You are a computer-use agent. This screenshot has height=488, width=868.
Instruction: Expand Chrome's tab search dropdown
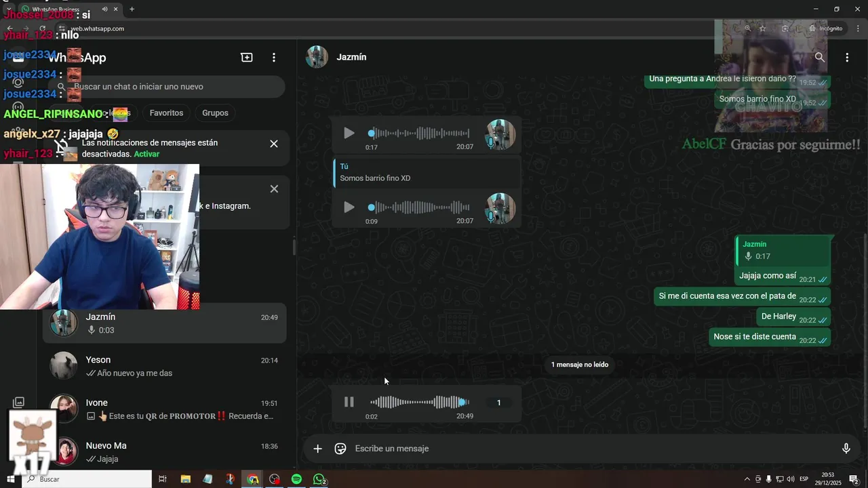pyautogui.click(x=7, y=9)
